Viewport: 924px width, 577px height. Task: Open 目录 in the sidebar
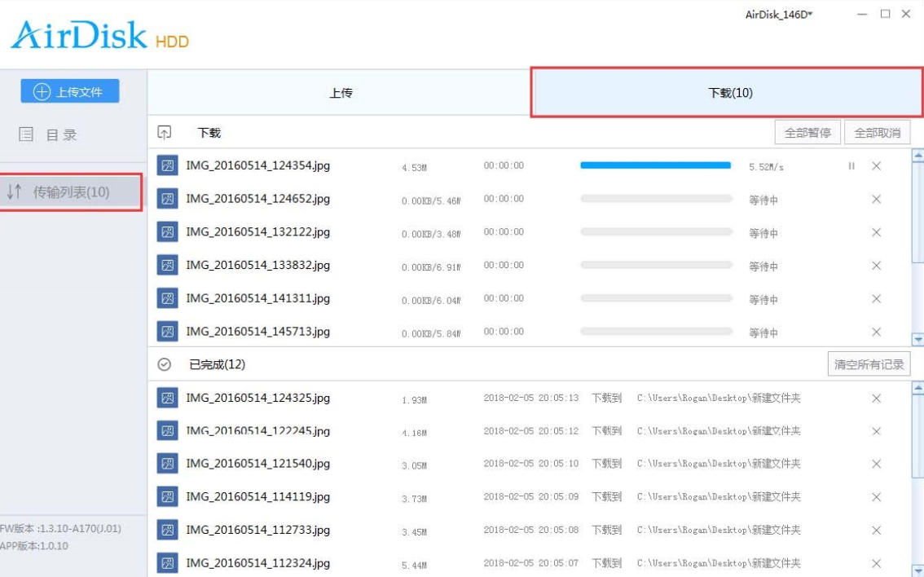click(49, 135)
